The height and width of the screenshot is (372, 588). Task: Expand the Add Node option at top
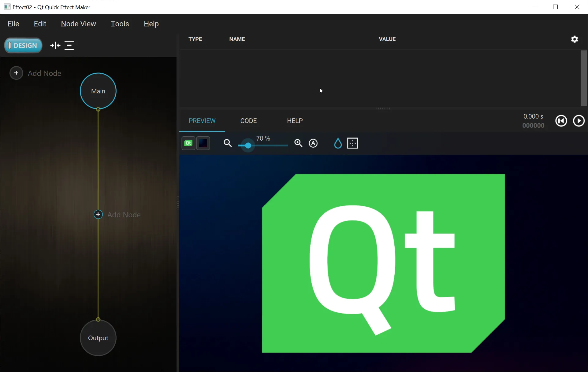click(17, 73)
